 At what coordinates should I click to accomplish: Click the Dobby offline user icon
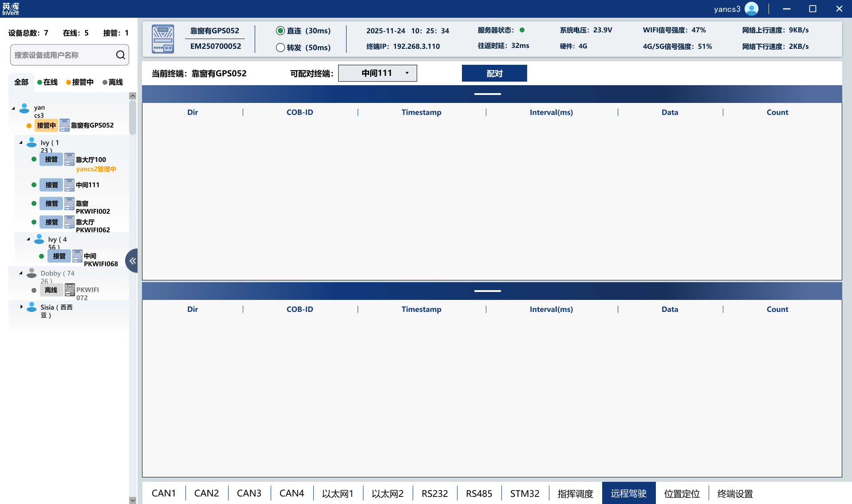32,273
